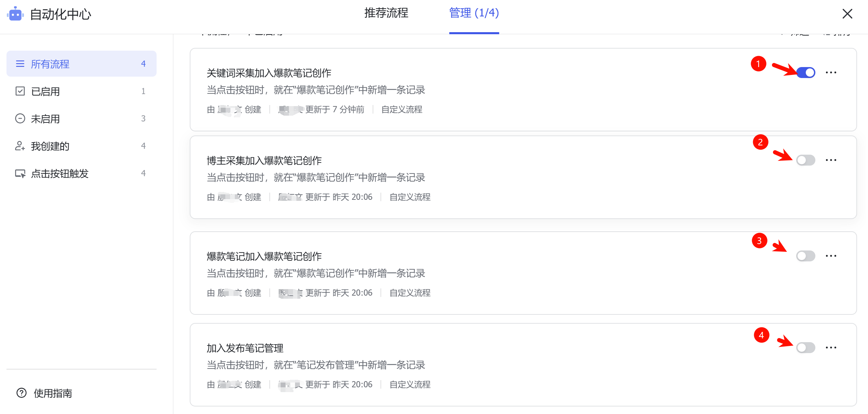The height and width of the screenshot is (414, 868).
Task: Click the list icon beside 所有流程
Action: coord(20,64)
